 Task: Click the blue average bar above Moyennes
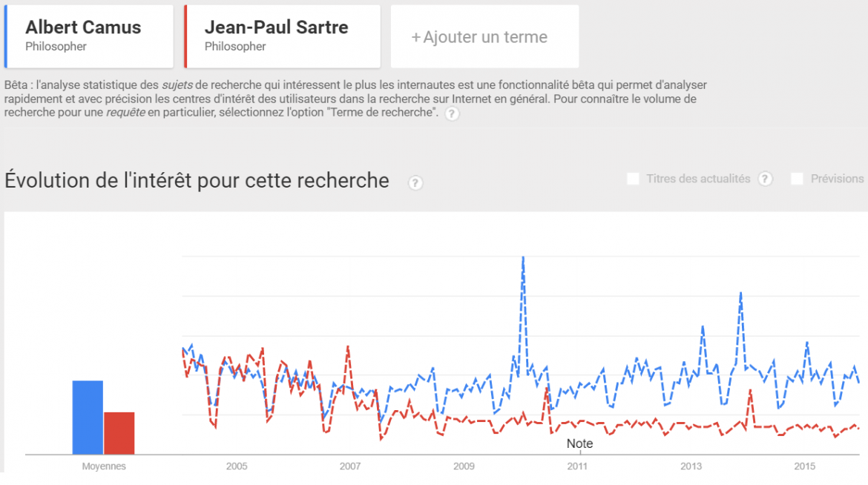[x=88, y=417]
